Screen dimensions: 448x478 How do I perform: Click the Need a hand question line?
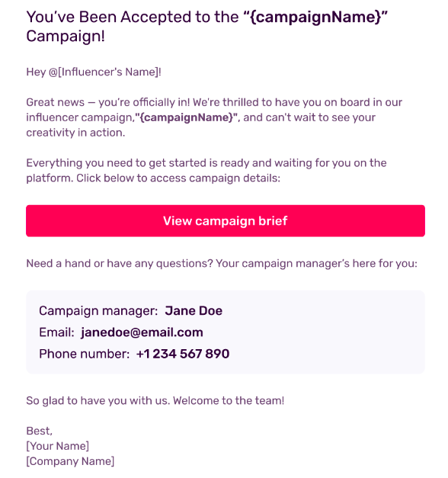pos(222,263)
